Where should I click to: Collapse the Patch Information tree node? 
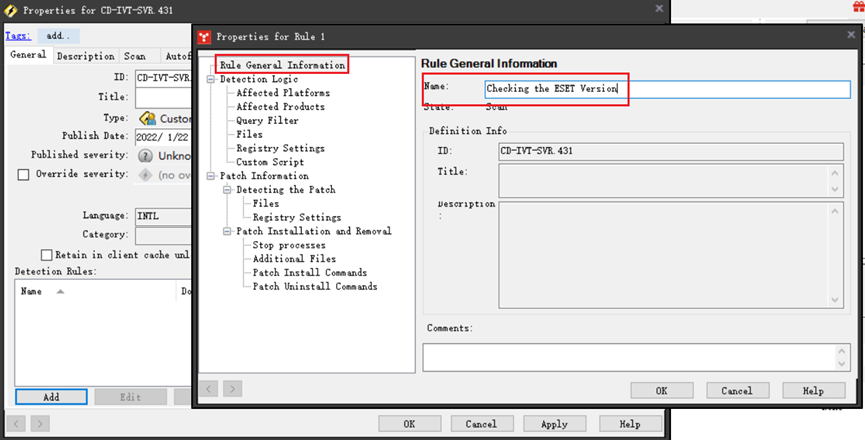point(211,176)
